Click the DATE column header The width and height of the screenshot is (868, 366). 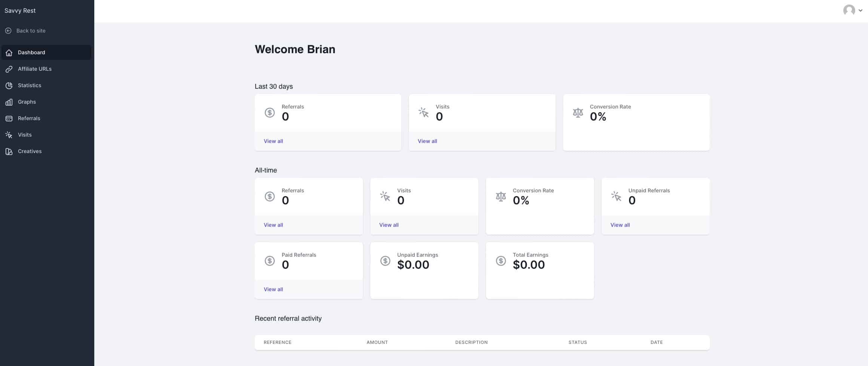tap(657, 342)
